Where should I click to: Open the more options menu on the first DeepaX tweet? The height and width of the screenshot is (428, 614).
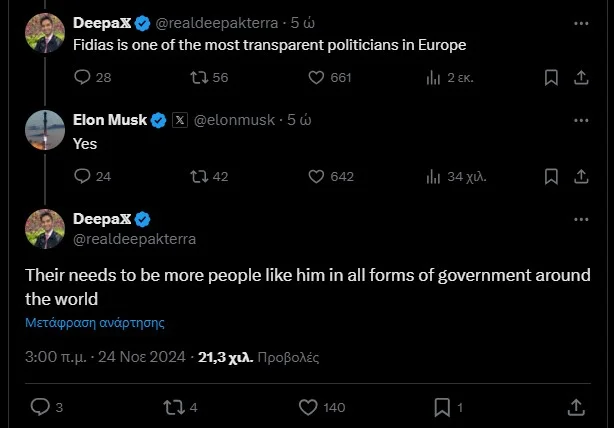581,21
